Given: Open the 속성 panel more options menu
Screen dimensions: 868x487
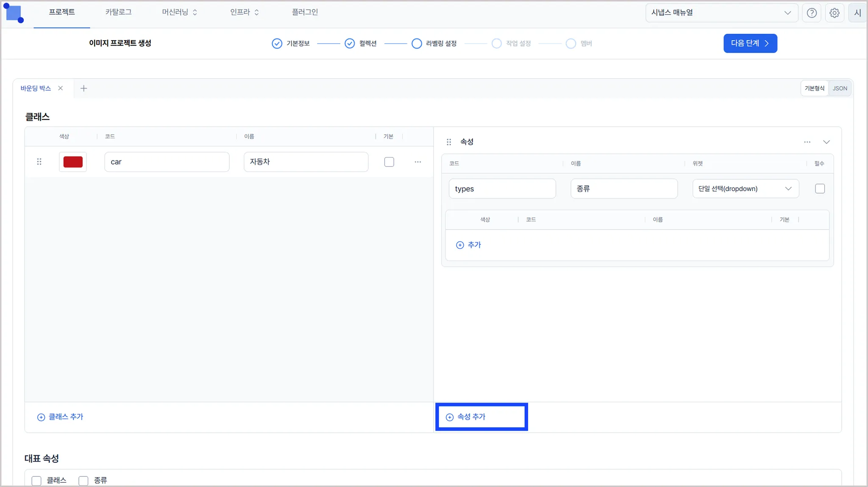Looking at the screenshot, I should (x=807, y=142).
